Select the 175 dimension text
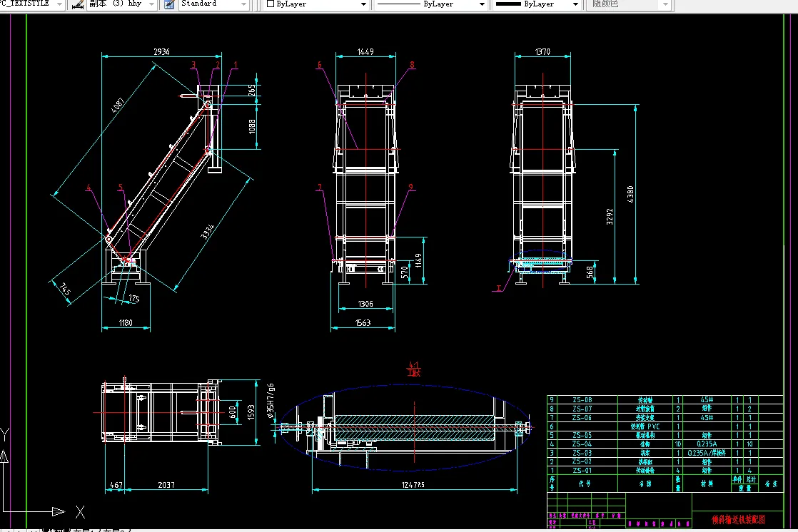This screenshot has height=532, width=798. click(134, 299)
